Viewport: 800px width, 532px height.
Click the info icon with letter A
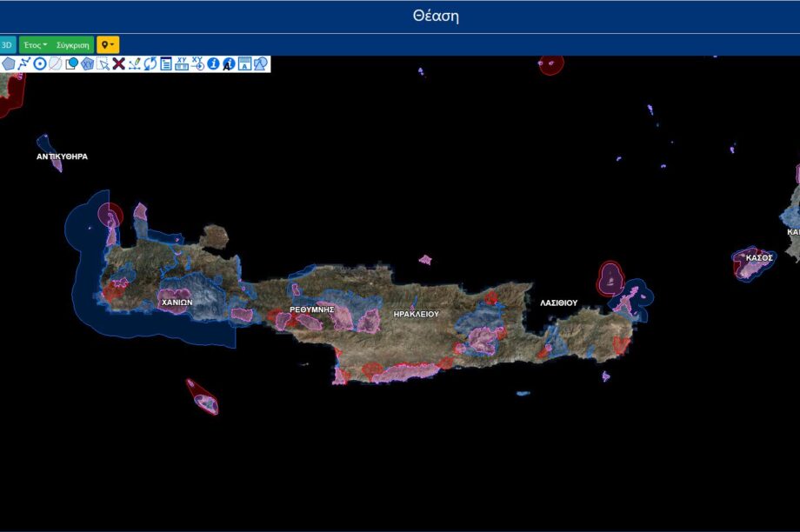point(229,63)
